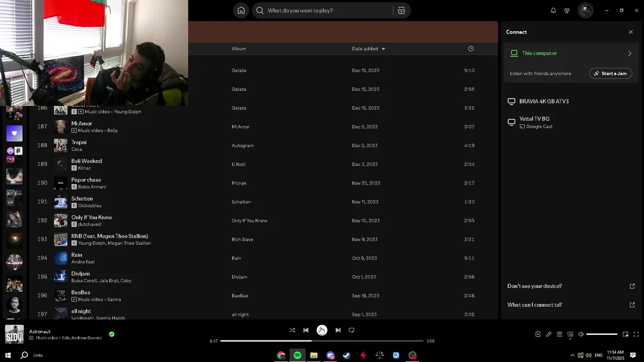Open Liked Songs heart in the sidebar

[14, 133]
